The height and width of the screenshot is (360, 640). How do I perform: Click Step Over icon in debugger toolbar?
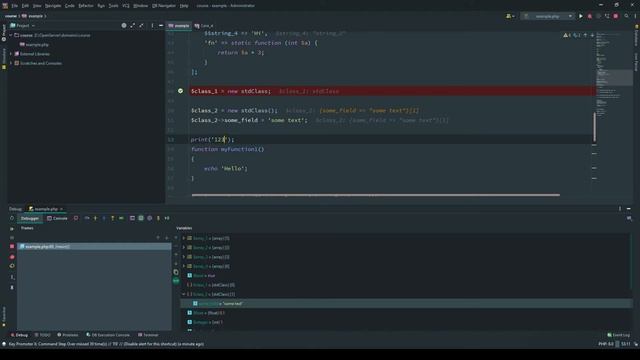(x=87, y=218)
